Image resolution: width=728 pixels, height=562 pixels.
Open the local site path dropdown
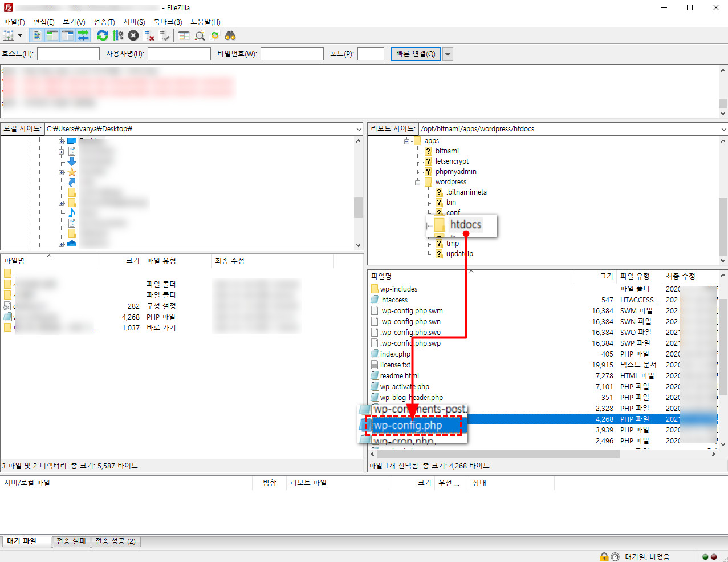359,129
